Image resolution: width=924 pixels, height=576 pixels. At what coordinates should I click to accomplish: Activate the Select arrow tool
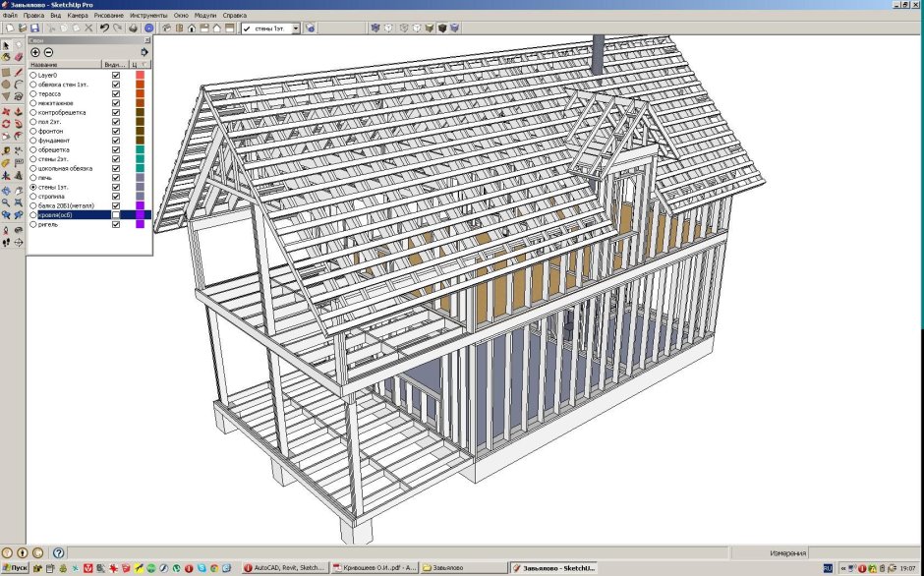click(8, 43)
